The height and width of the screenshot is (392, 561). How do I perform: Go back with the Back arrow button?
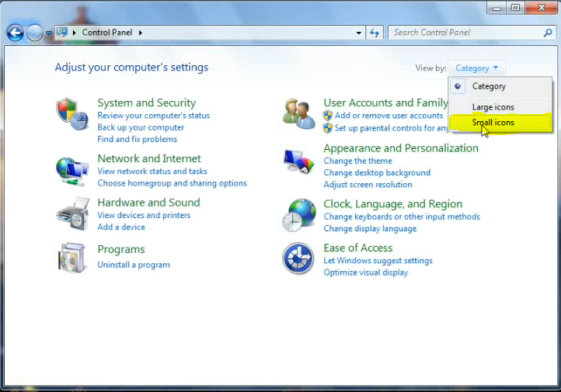coord(15,33)
